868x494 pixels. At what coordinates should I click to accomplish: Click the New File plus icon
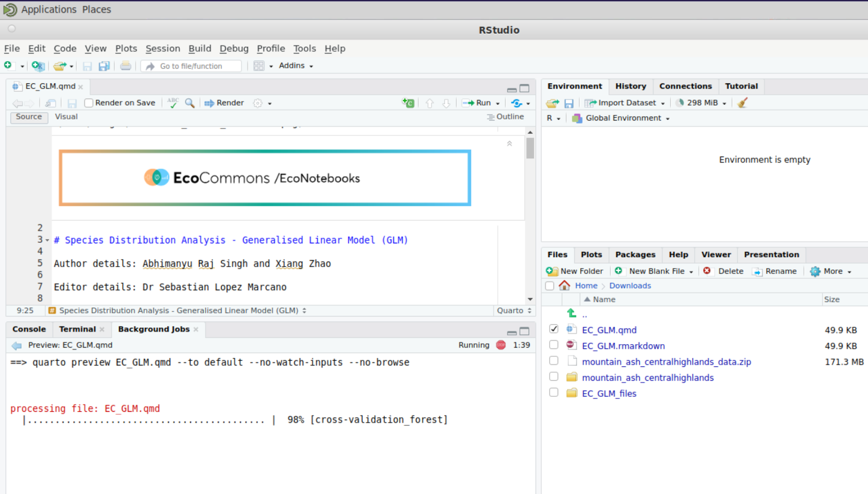click(8, 65)
